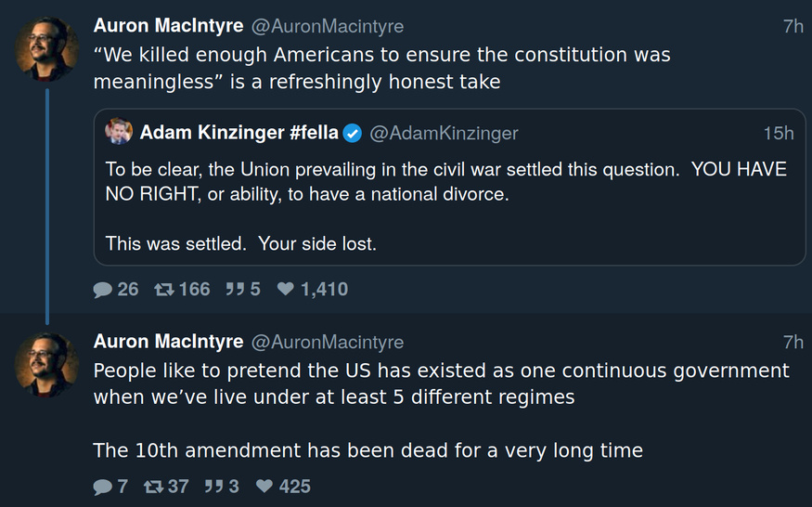Click the quote icon on the first tweet

tap(234, 290)
